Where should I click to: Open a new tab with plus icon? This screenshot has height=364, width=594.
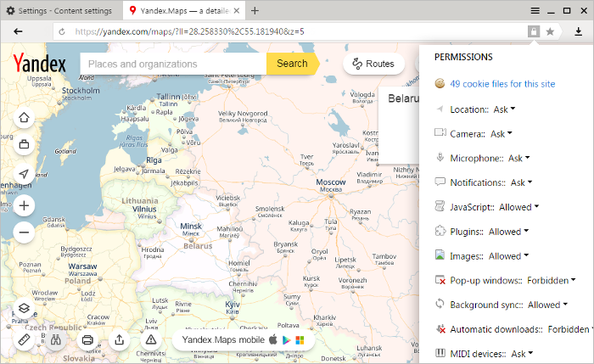coord(255,10)
